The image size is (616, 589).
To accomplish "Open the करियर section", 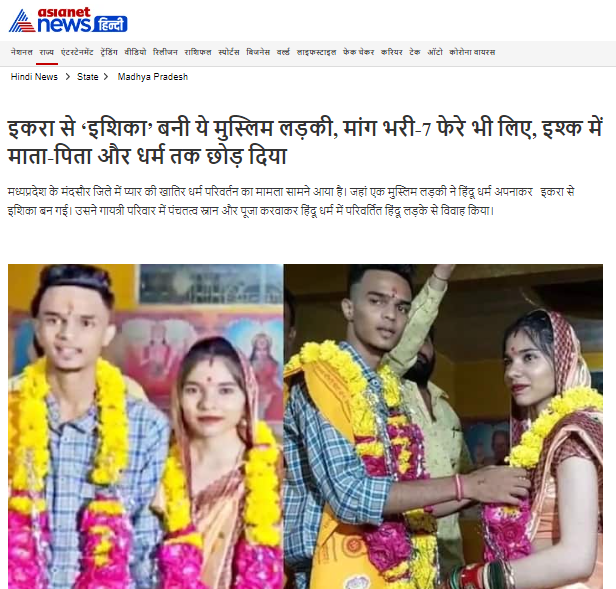I will [x=392, y=52].
